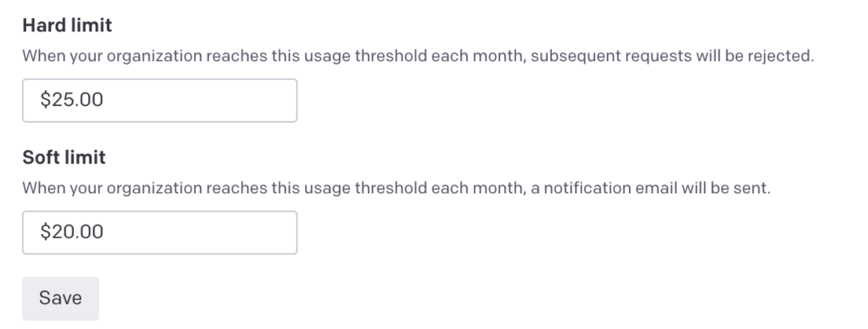Screen dimensions: 868x329
Task: Select the Hard limit heading
Action: (x=67, y=25)
